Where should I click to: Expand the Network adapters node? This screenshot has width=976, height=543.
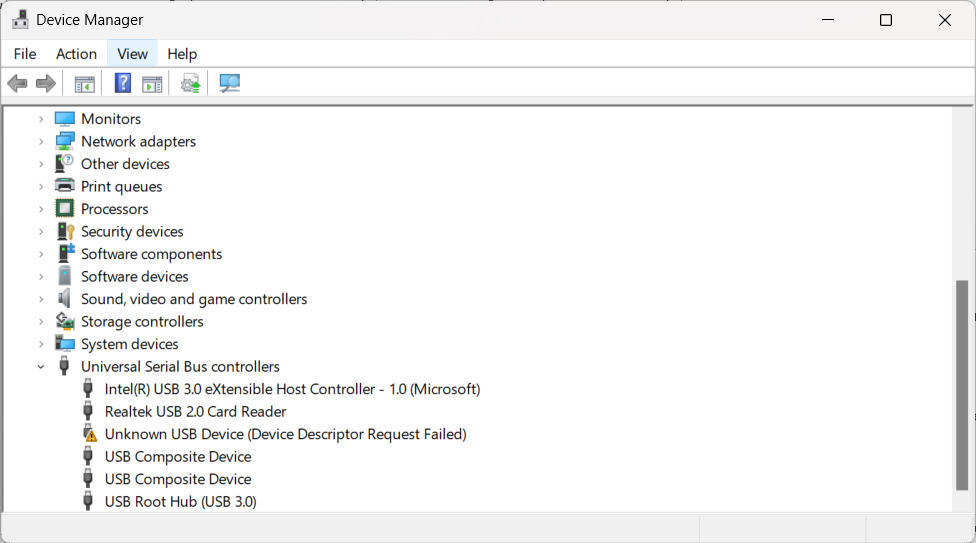[41, 142]
